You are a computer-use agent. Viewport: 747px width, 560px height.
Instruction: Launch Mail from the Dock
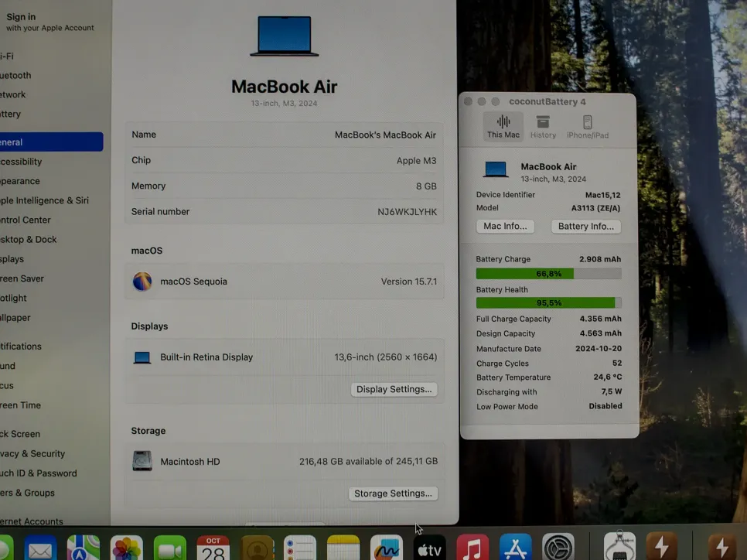40,549
